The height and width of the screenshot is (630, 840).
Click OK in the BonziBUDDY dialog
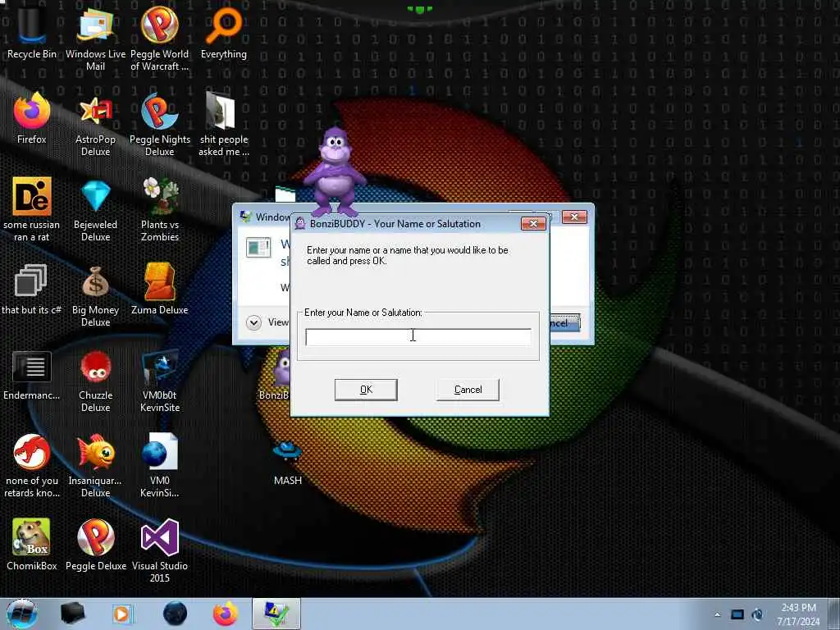[366, 390]
